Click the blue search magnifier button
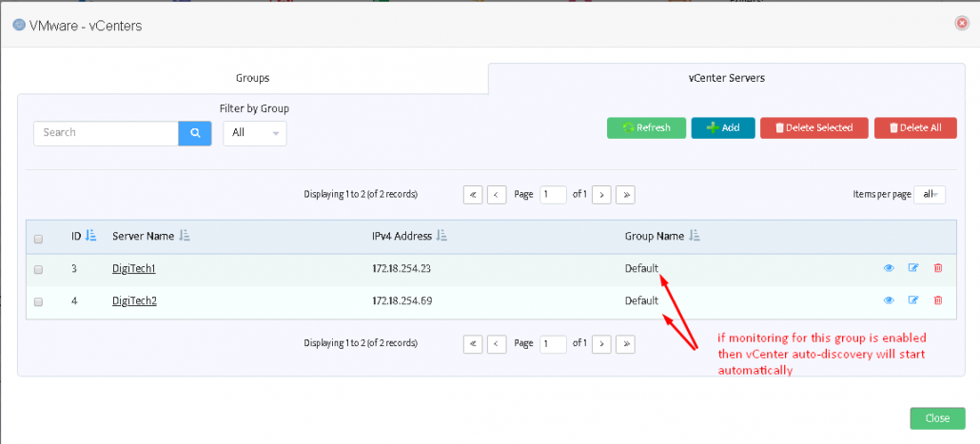This screenshot has width=980, height=444. (x=194, y=133)
